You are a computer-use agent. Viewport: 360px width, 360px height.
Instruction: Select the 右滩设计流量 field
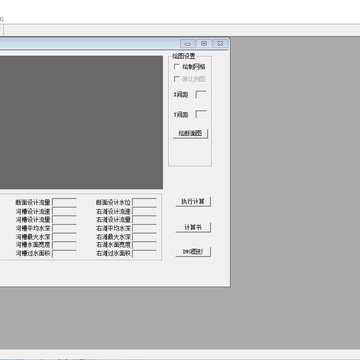(144, 220)
